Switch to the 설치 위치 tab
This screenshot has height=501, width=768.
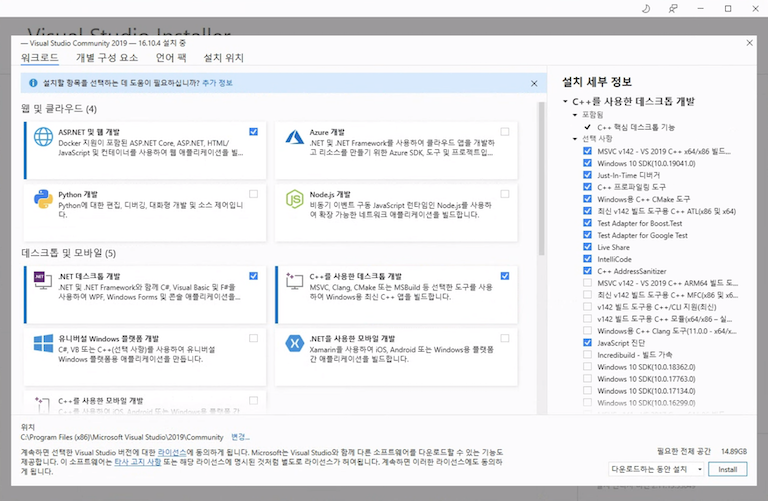coord(223,58)
